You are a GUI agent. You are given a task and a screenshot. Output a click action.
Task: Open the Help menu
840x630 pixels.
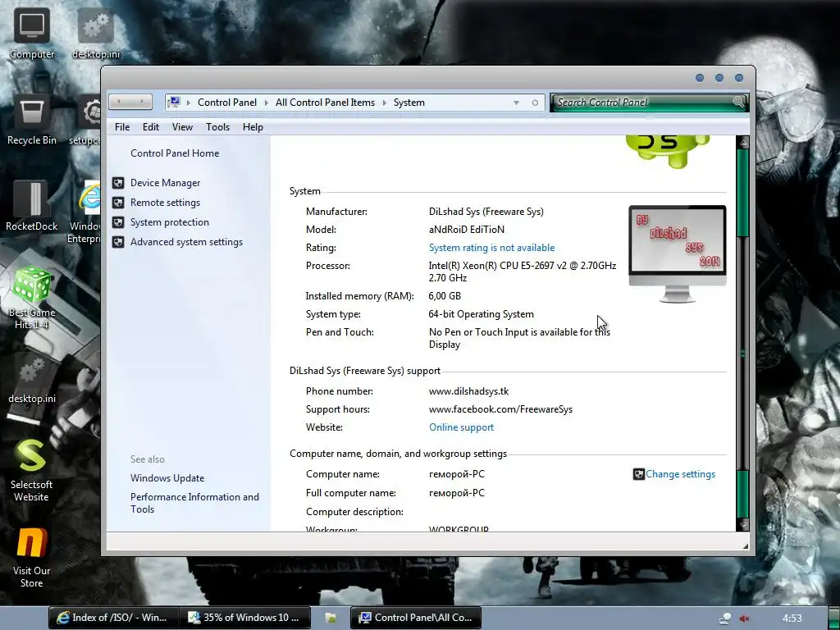coord(253,127)
